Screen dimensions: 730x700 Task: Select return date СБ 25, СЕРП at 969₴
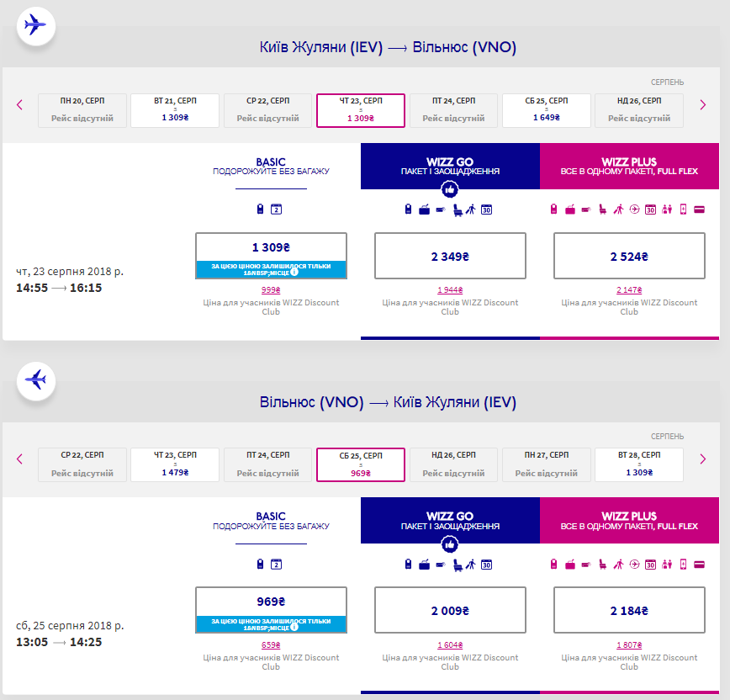[360, 464]
